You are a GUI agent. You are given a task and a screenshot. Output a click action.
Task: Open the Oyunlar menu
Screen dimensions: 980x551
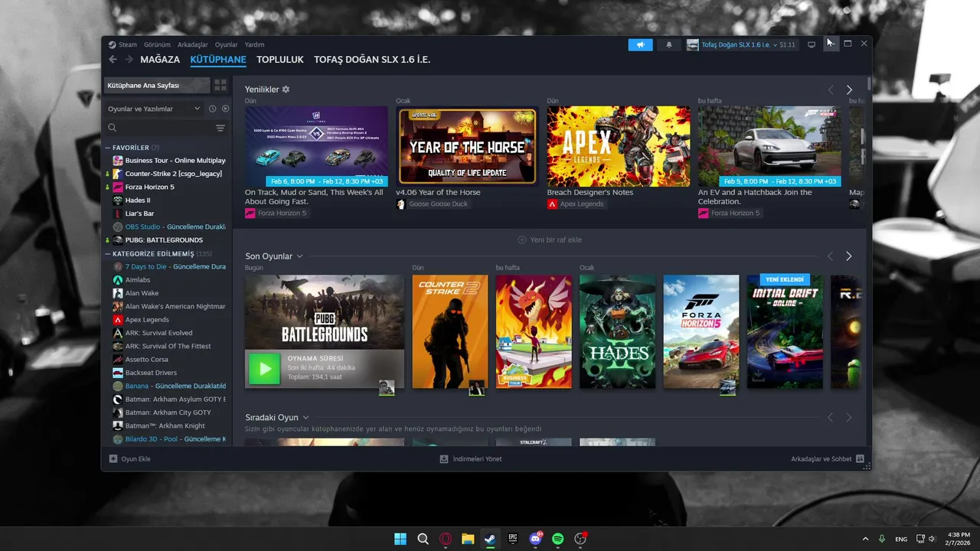pyautogui.click(x=227, y=44)
